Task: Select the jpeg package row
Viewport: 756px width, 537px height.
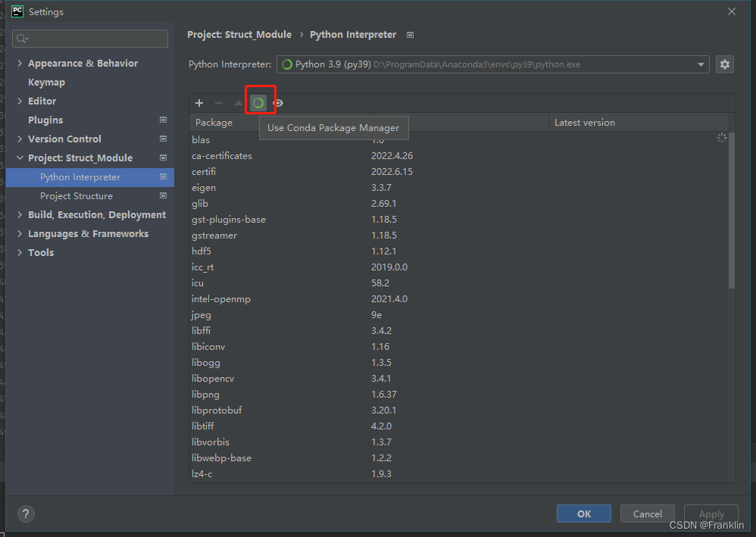Action: point(458,315)
